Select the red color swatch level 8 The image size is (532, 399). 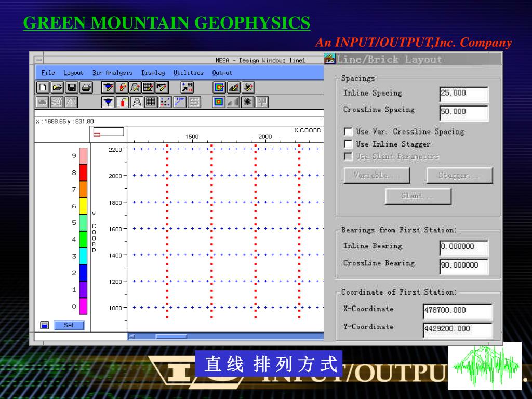(x=83, y=172)
